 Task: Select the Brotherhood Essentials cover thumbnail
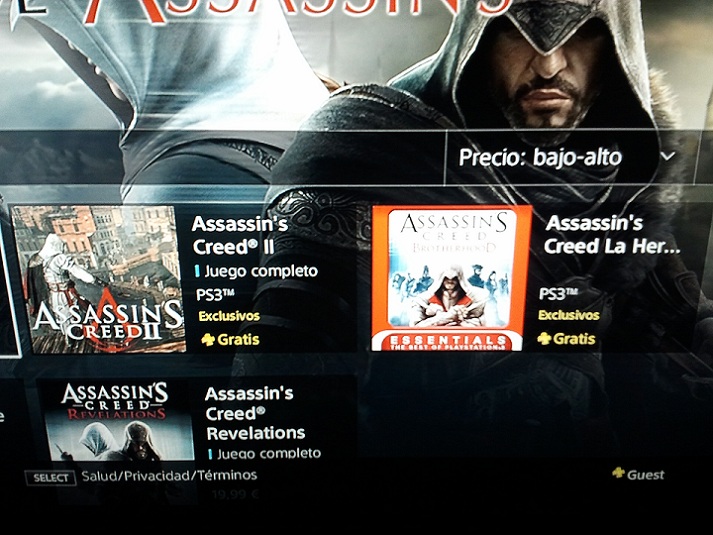tap(452, 278)
